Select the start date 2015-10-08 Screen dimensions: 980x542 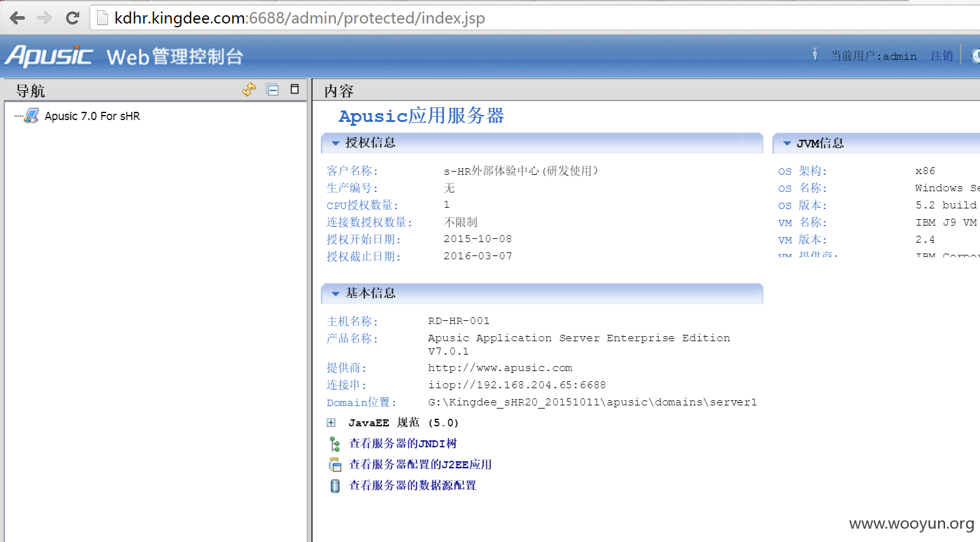point(478,239)
